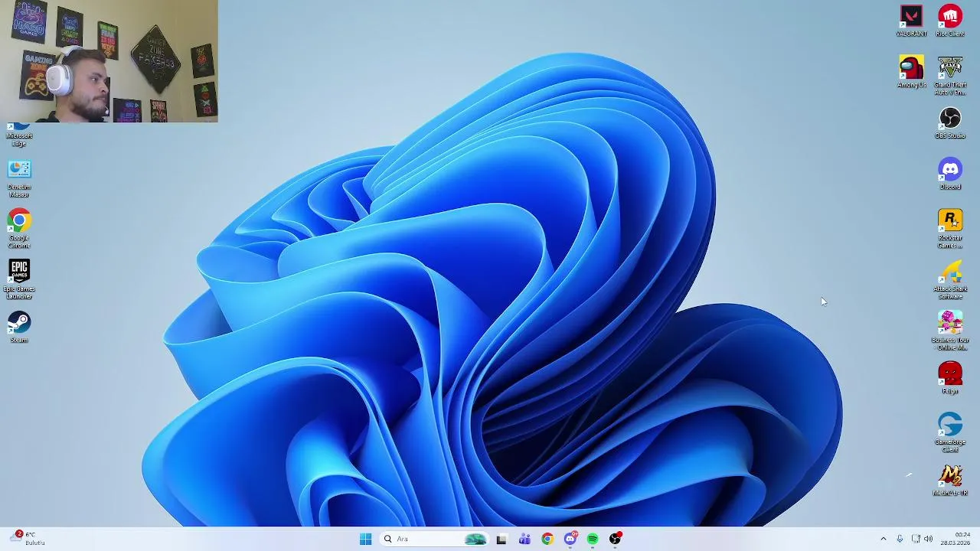
Task: Switch to Spotify on the taskbar
Action: (593, 539)
